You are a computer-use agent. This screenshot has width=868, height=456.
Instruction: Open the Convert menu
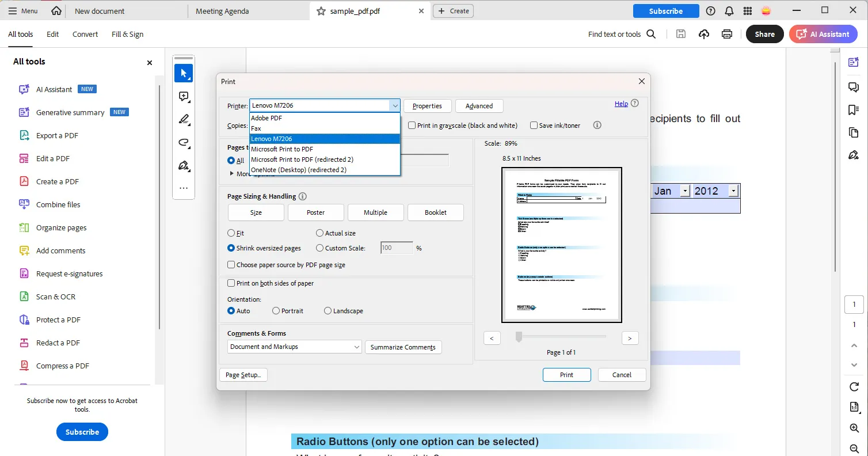(x=85, y=34)
